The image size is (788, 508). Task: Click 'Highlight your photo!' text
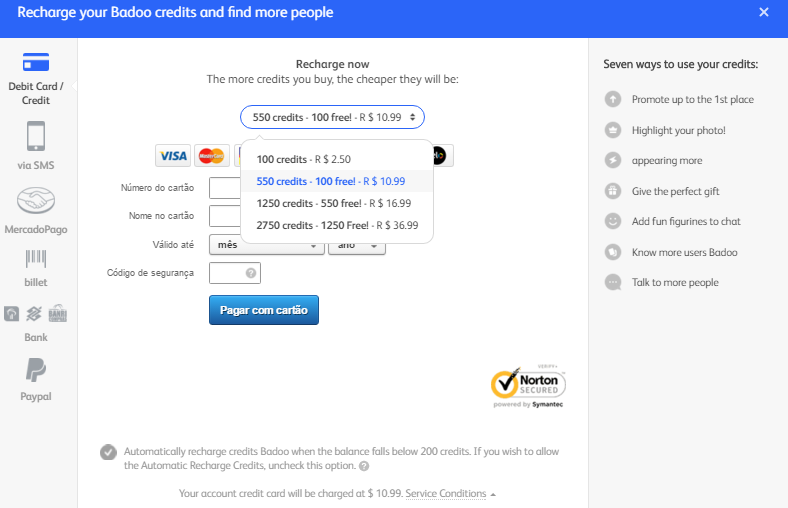[678, 131]
